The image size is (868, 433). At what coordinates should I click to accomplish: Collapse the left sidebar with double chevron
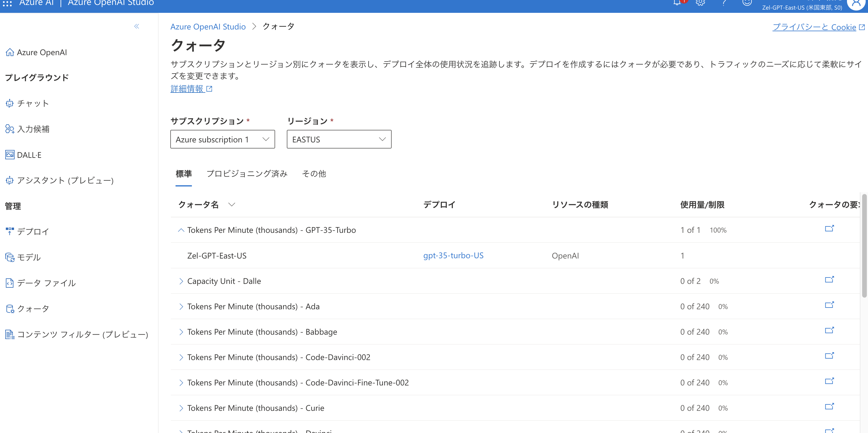(136, 26)
